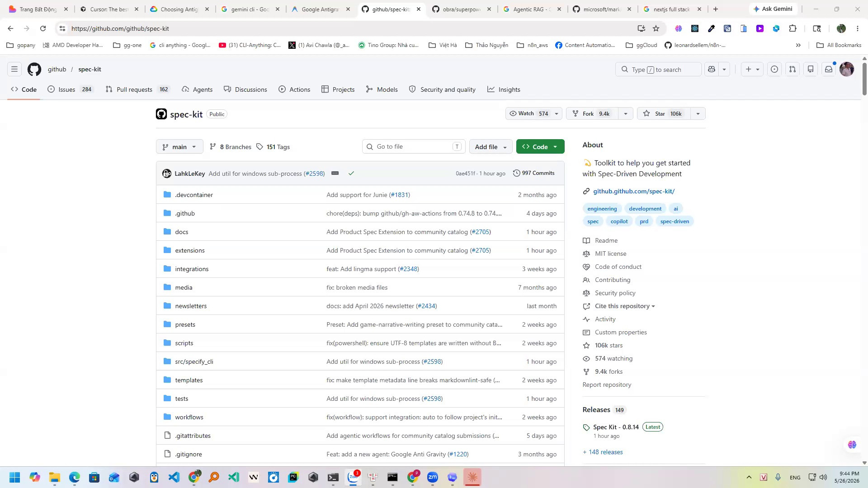Open the Issues shortcut icon in header

774,70
